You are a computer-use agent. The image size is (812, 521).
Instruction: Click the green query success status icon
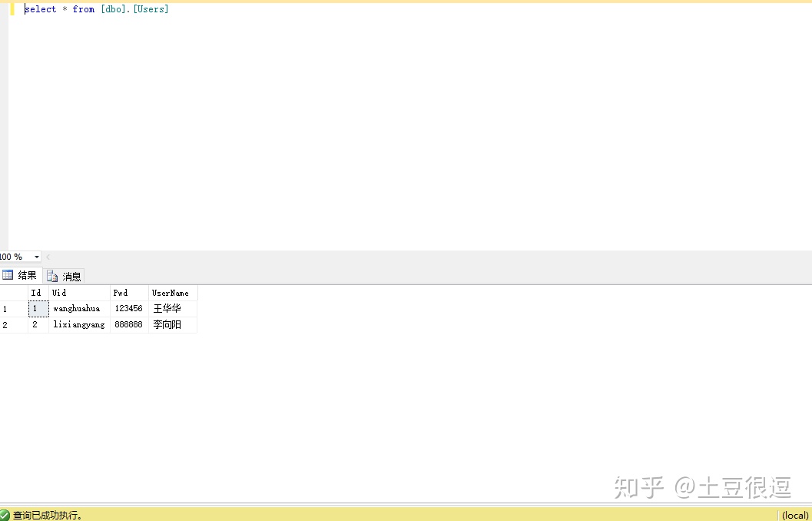tap(5, 516)
